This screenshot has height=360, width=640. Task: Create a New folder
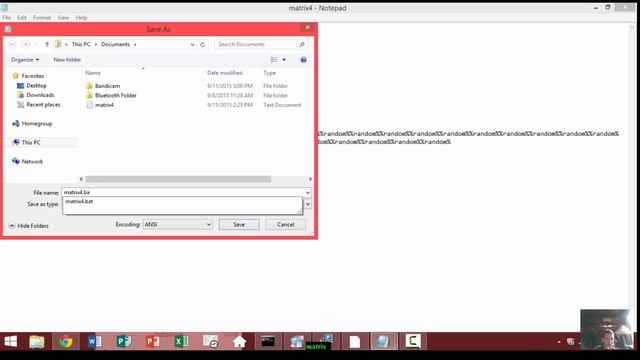pos(67,60)
